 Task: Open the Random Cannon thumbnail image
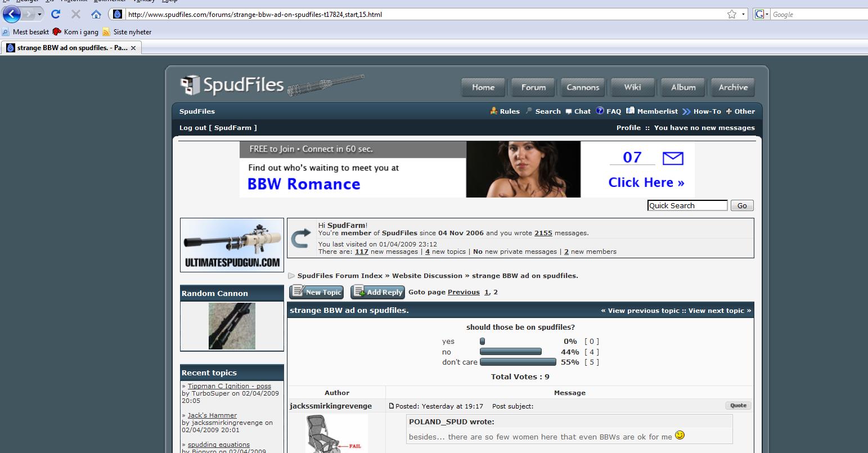tap(232, 326)
